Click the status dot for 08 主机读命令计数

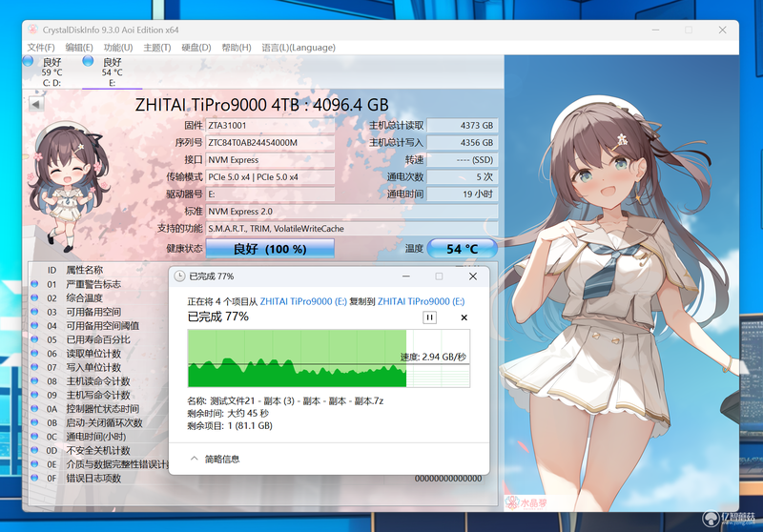[34, 380]
